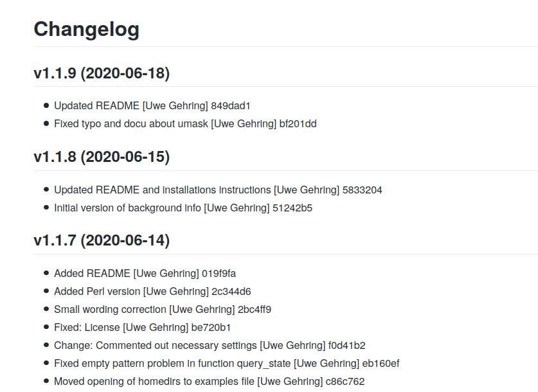This screenshot has width=538, height=392.
Task: Open commit 51242b5 link
Action: point(292,208)
